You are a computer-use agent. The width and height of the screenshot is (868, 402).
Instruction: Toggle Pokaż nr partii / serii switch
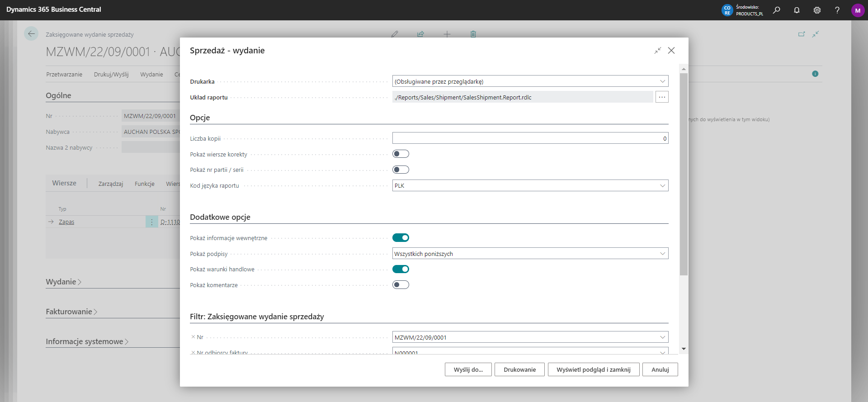[401, 170]
